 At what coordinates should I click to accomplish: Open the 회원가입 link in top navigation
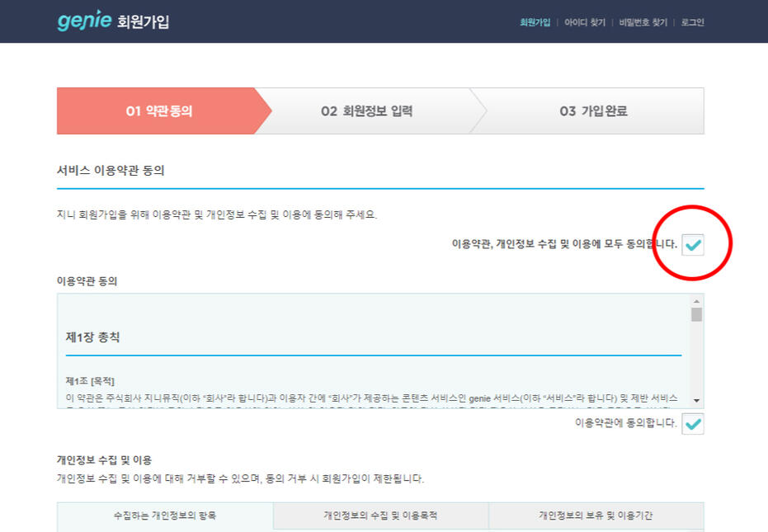click(535, 22)
